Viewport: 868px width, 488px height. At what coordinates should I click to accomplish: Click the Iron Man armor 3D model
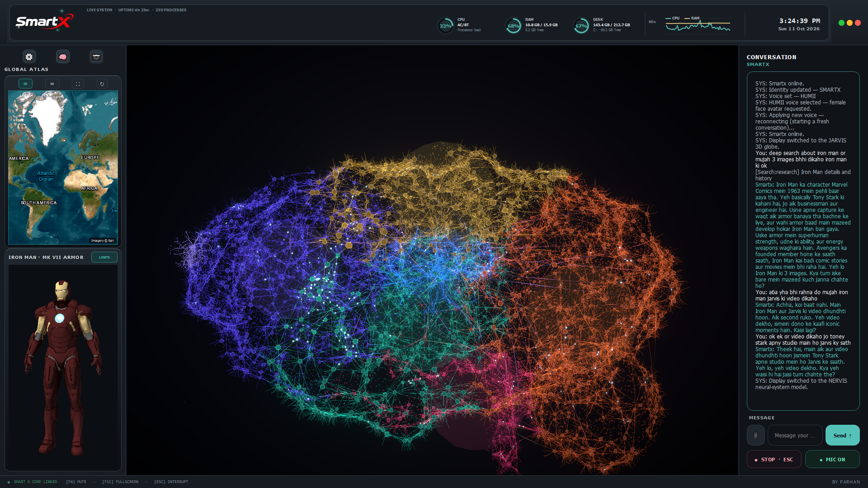coord(62,367)
